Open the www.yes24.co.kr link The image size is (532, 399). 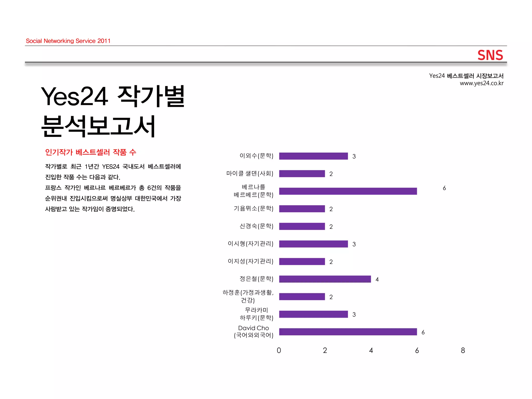tap(482, 83)
